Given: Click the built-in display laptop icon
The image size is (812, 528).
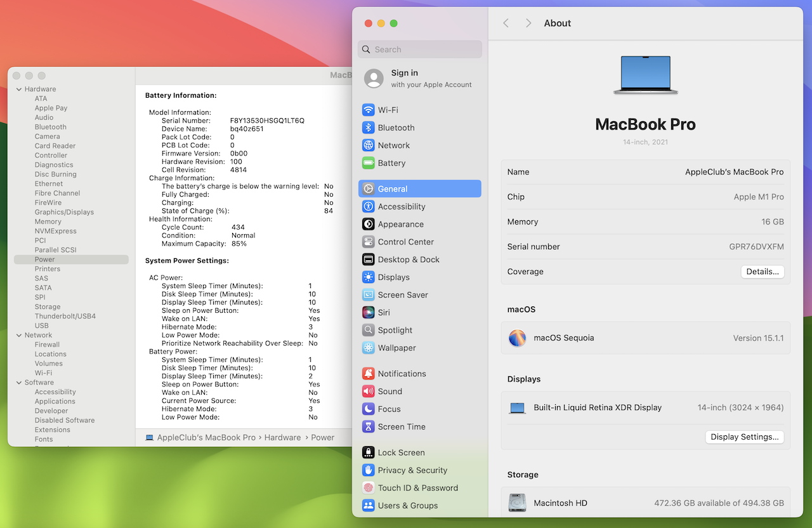Looking at the screenshot, I should click(518, 408).
